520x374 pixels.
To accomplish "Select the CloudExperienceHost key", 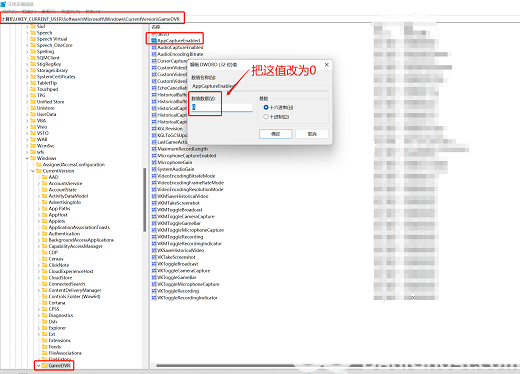I will pos(71,271).
